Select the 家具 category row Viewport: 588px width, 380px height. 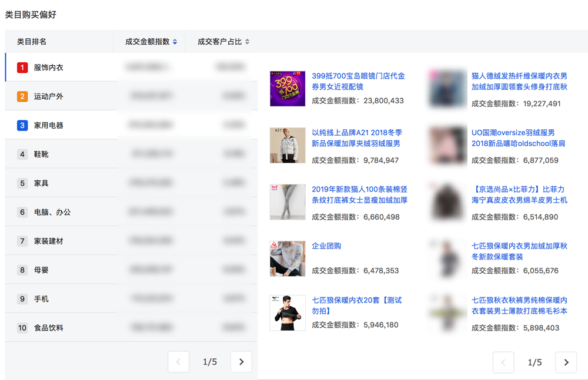pyautogui.click(x=131, y=183)
